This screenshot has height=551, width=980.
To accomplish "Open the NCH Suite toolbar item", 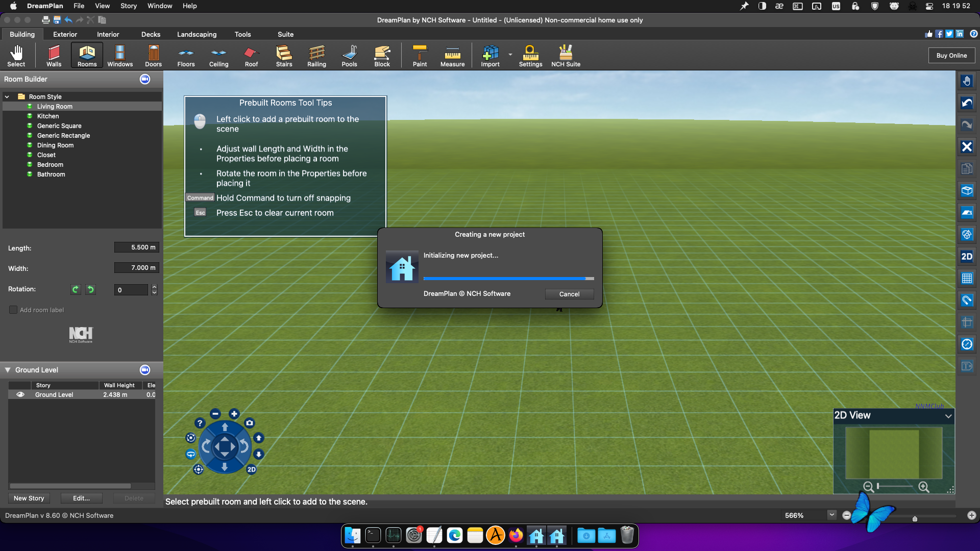I will pyautogui.click(x=566, y=56).
